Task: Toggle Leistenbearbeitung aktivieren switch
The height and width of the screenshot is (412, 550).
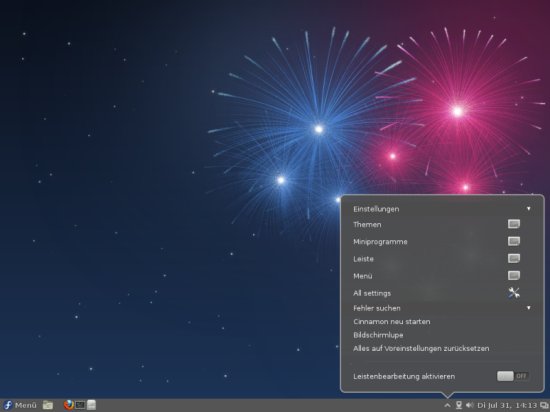Action: click(512, 376)
